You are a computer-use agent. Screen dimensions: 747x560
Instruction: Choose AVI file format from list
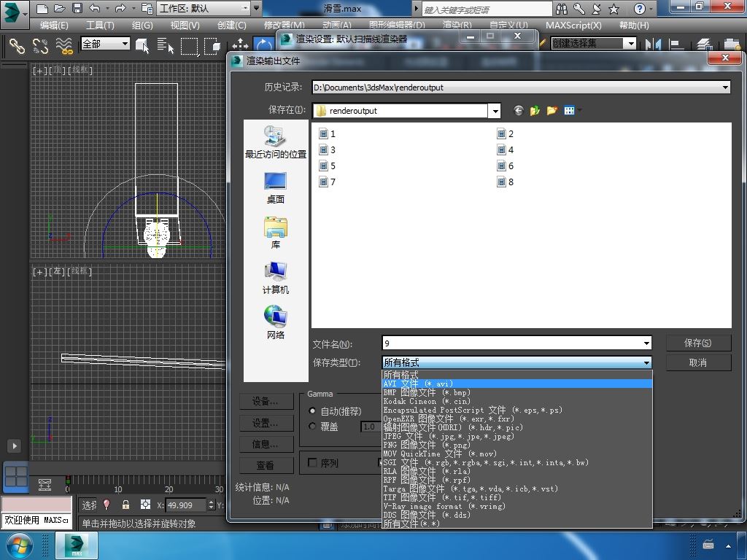point(517,384)
